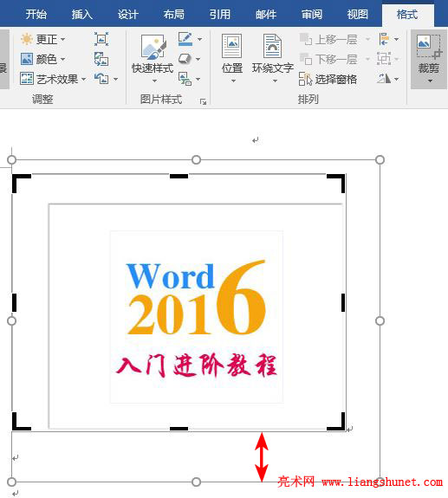
Task: Expand the picture effects dropdown arrow
Action: point(198,59)
